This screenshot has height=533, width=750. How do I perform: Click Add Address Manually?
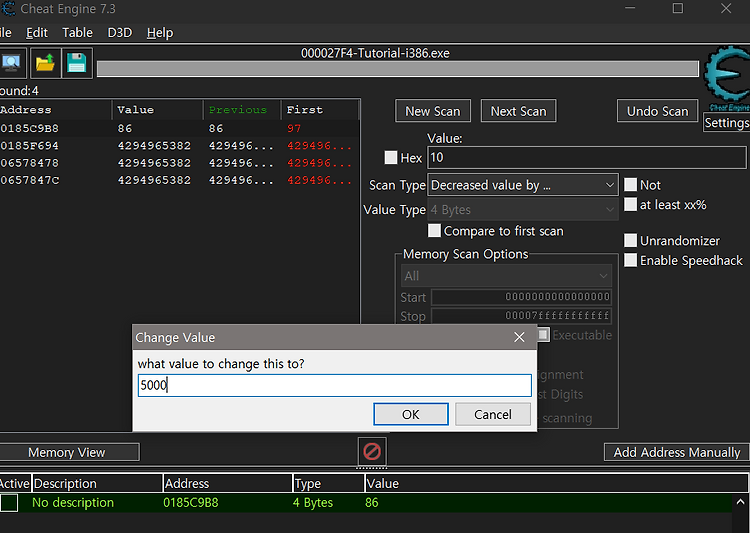click(676, 452)
